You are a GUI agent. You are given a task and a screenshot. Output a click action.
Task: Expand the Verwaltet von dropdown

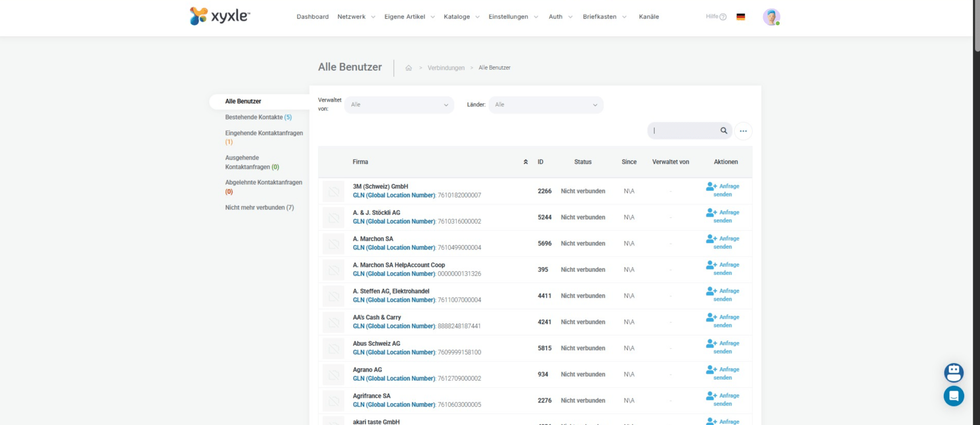(399, 105)
